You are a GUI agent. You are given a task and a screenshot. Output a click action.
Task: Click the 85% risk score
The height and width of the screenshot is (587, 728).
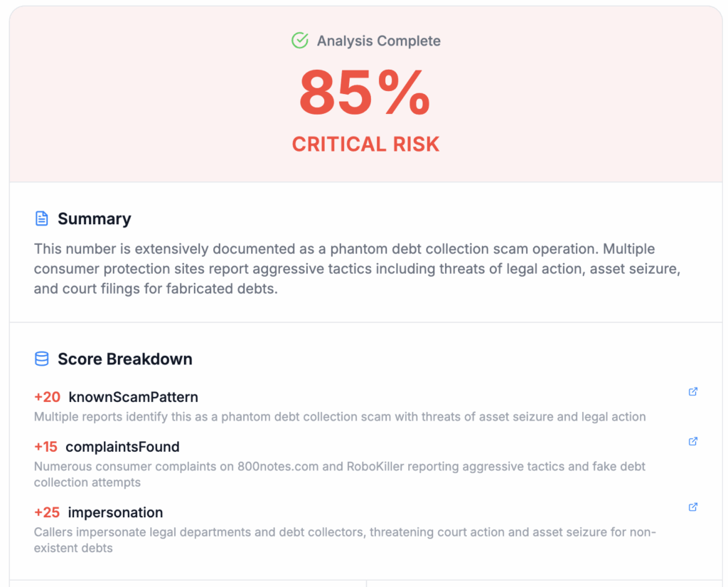tap(365, 92)
